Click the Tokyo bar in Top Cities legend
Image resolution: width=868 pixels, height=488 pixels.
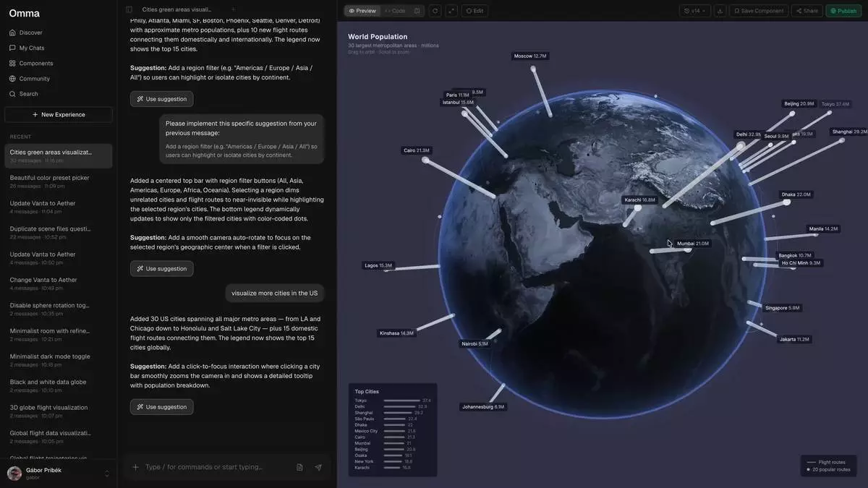(401, 401)
